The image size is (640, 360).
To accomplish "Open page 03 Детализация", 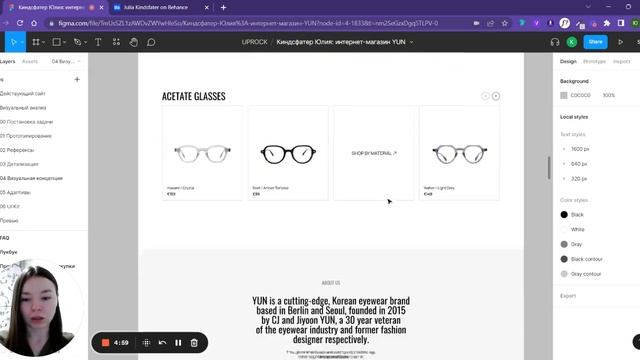I will point(19,164).
